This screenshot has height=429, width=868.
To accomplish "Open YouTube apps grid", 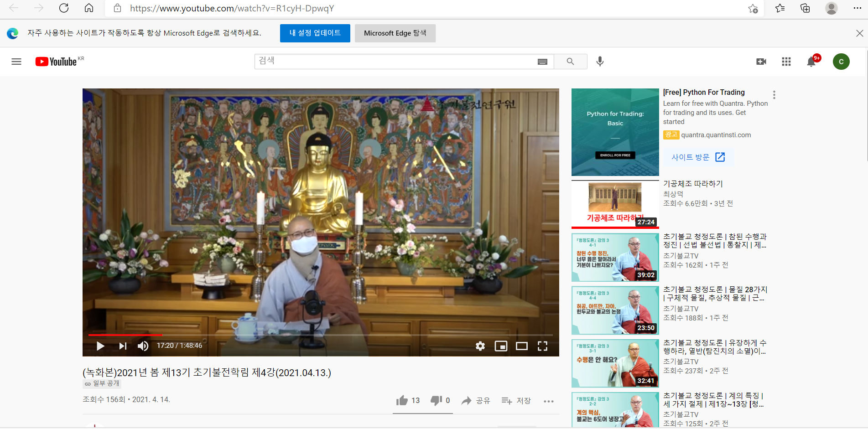I will (786, 62).
